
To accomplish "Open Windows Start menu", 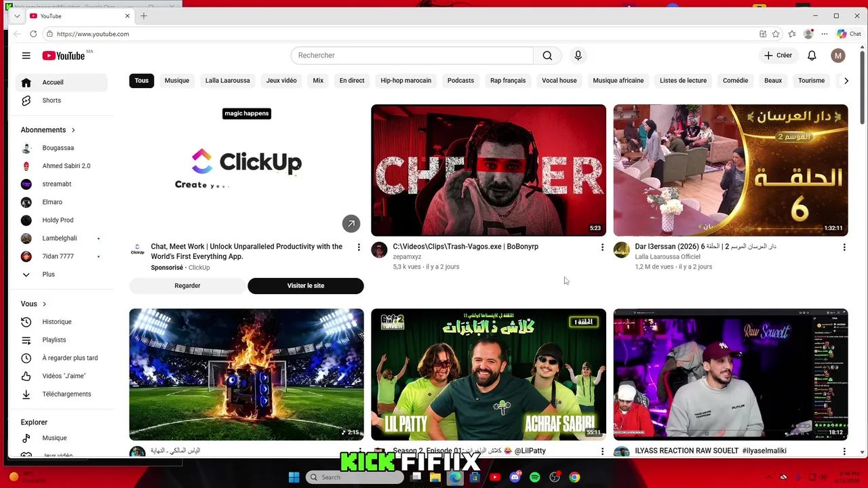I will (294, 477).
